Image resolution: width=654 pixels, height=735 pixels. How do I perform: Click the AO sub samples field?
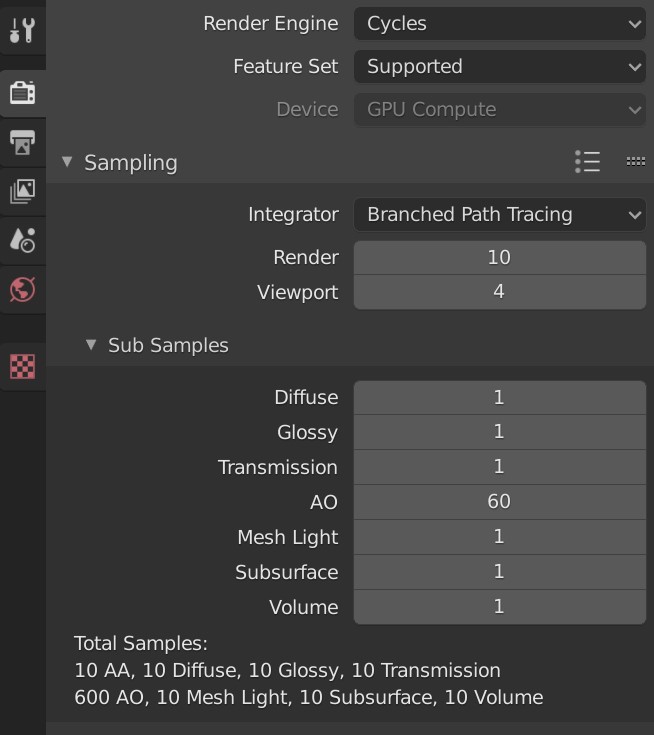click(x=499, y=502)
